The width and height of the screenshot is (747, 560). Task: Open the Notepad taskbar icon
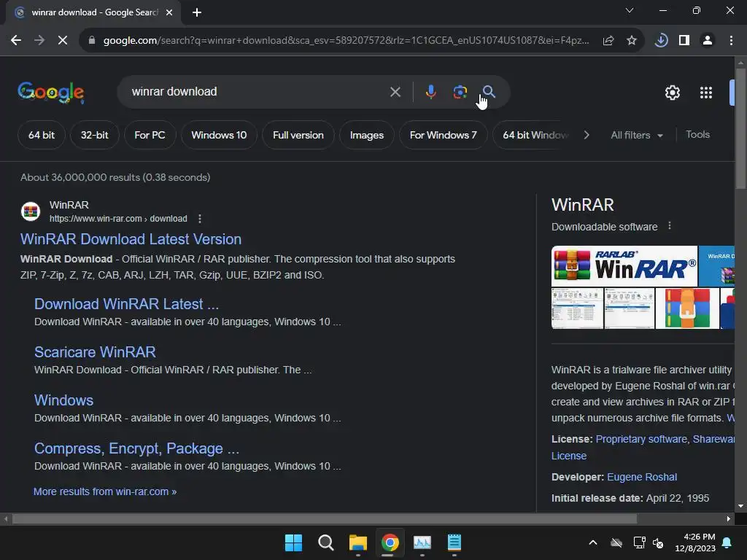tap(454, 542)
